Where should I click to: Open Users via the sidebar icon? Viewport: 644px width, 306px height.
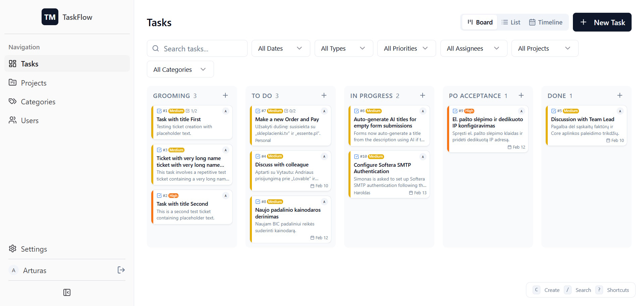pos(12,120)
